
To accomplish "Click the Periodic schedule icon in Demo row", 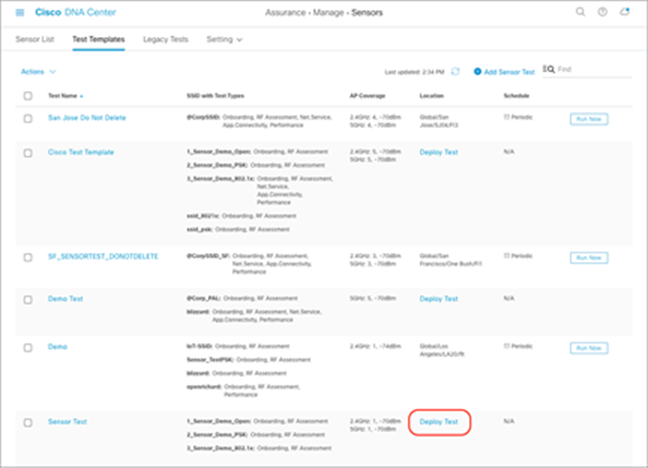I will (506, 346).
